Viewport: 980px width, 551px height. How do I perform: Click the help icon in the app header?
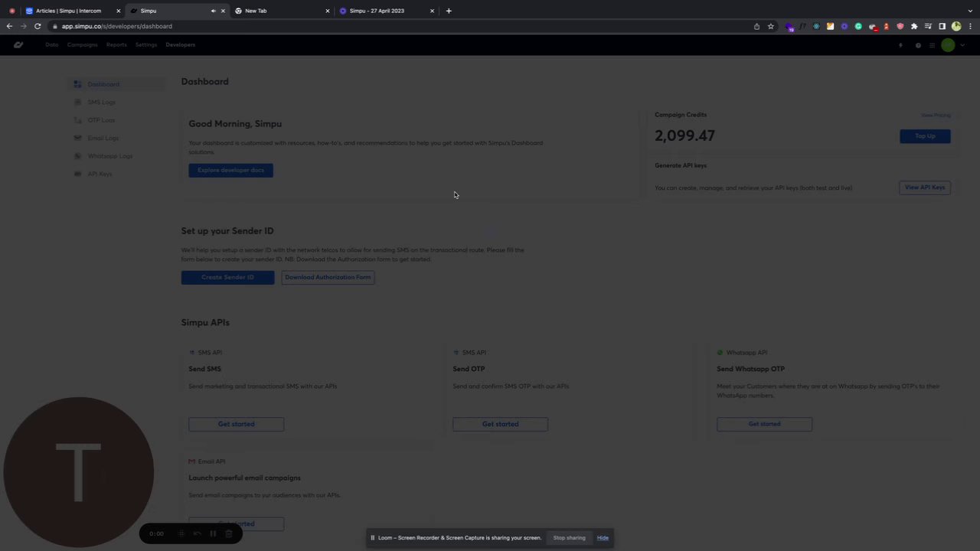pos(918,45)
